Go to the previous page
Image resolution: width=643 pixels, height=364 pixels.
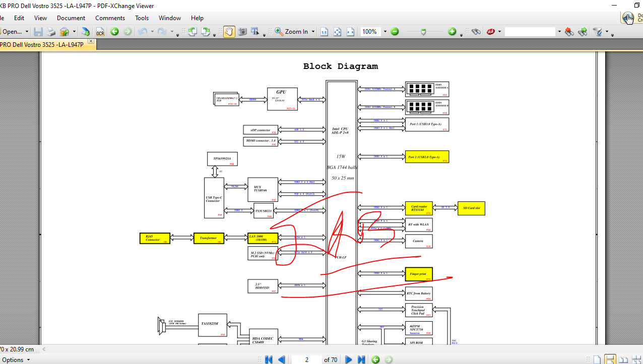point(282,359)
